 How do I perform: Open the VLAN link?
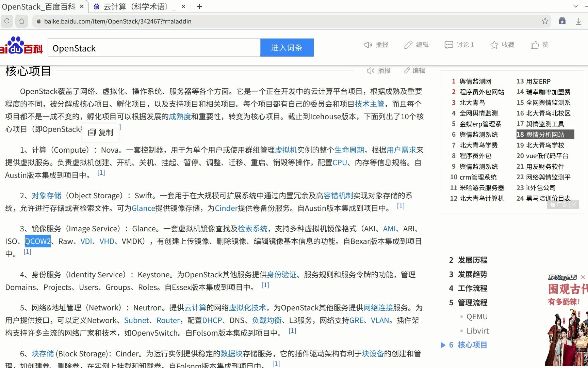coord(380,320)
